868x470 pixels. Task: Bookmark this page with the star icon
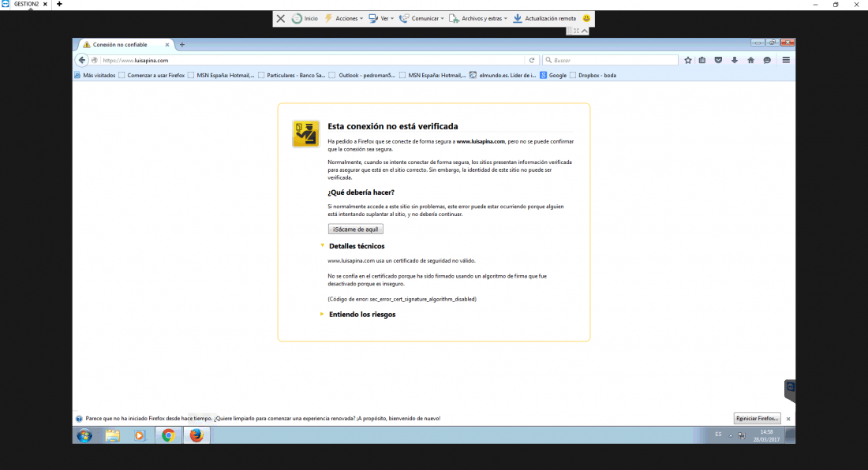coord(687,60)
